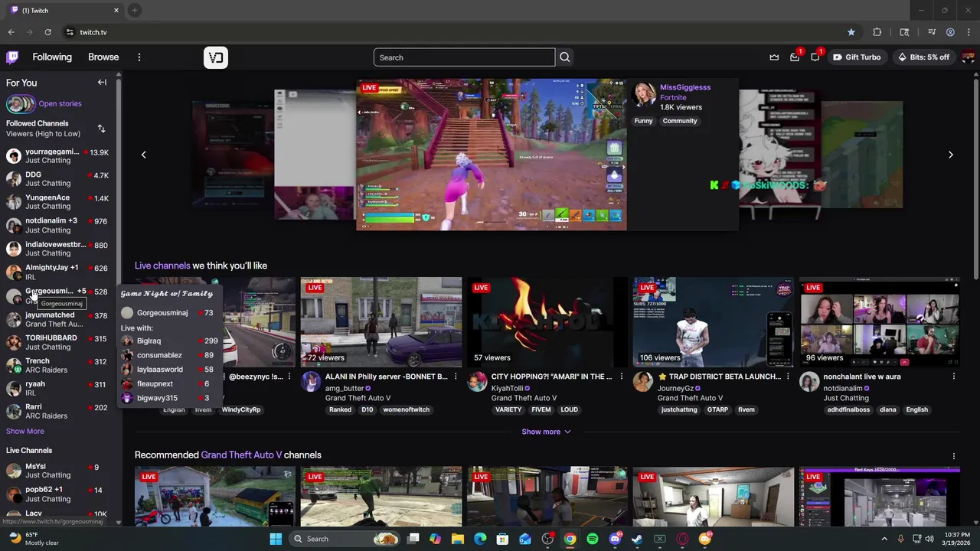Change followed channels sort order icon
This screenshot has width=980, height=551.
(101, 129)
